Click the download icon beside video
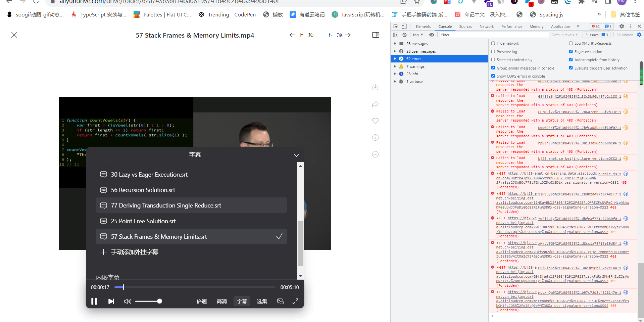 tap(375, 87)
